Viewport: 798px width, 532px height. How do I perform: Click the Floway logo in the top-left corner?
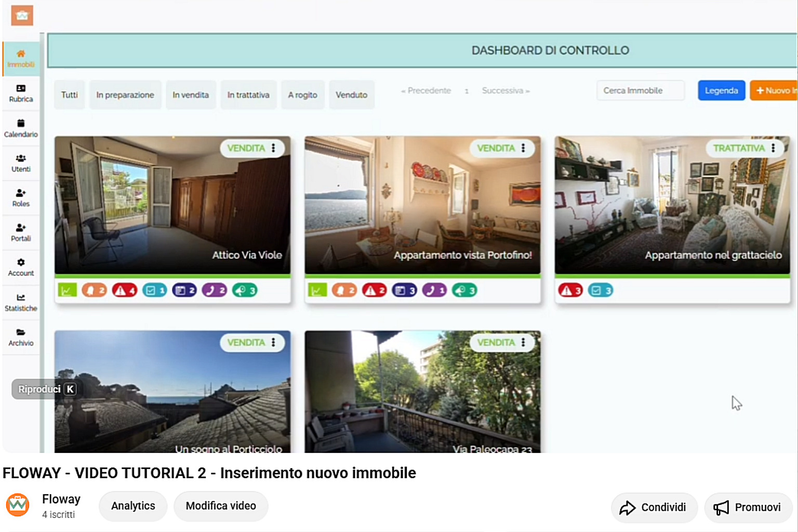pos(22,16)
